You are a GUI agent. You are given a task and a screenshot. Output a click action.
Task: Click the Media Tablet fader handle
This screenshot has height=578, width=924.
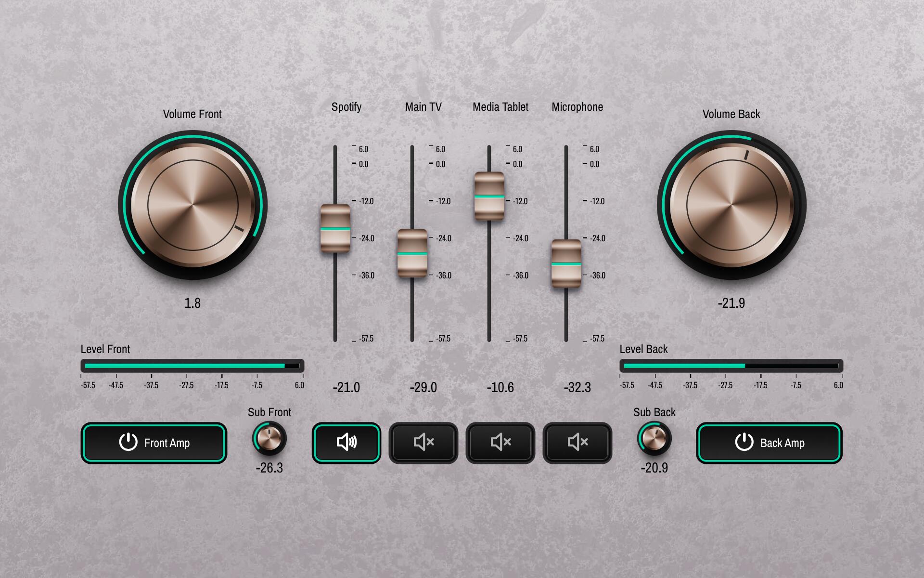[489, 197]
